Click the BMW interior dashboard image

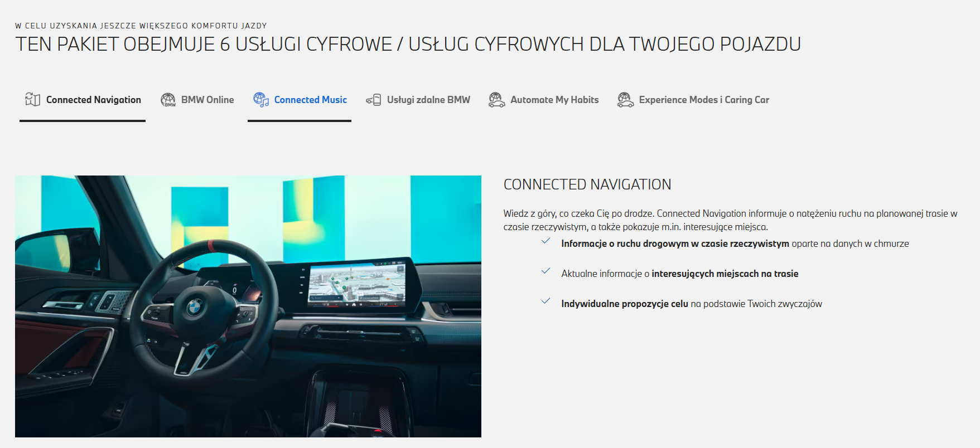tap(248, 306)
